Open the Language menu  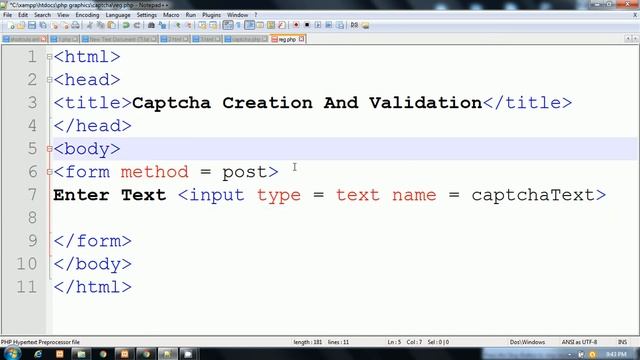tap(118, 15)
